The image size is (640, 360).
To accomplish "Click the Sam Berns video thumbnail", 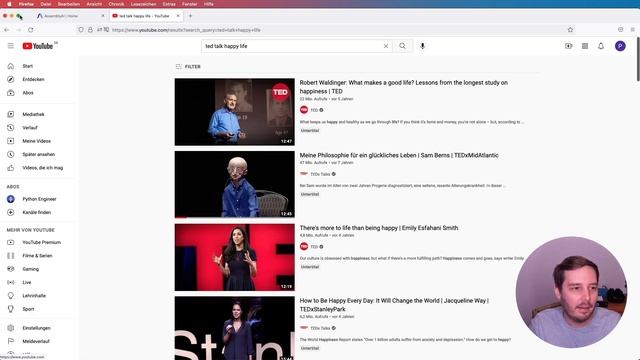I will click(x=235, y=184).
